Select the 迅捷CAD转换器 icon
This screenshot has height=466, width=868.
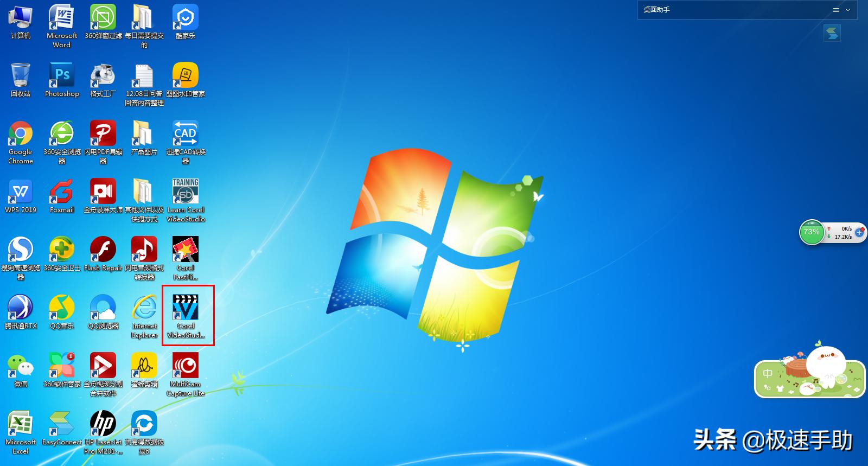click(186, 143)
